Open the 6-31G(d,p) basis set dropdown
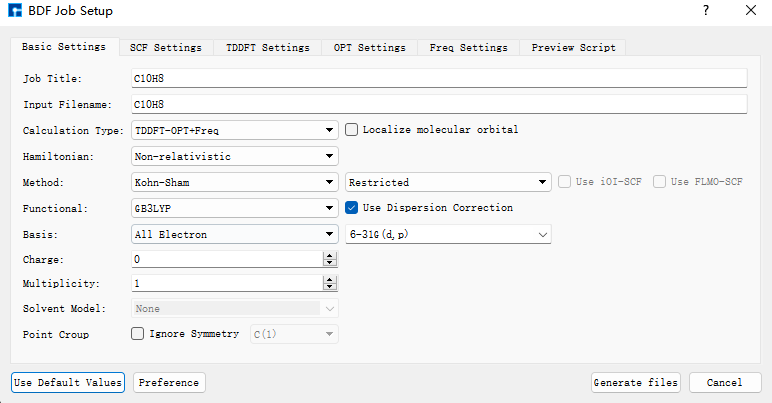This screenshot has width=772, height=403. click(x=448, y=234)
